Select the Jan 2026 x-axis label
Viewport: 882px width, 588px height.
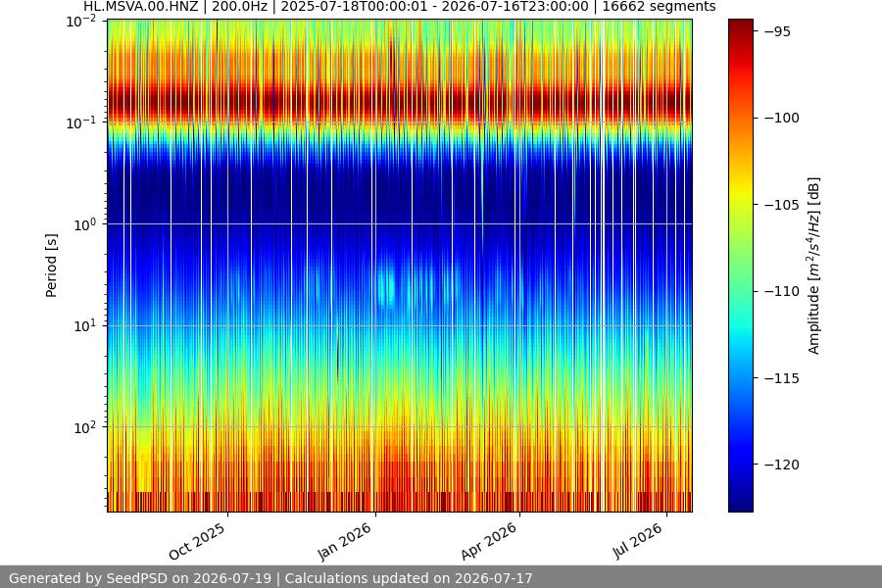click(345, 541)
